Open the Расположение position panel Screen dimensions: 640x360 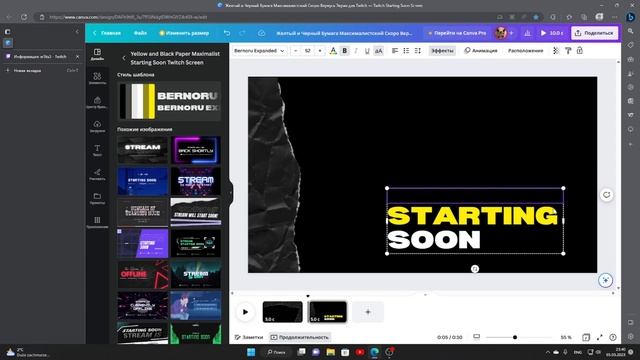(x=526, y=51)
